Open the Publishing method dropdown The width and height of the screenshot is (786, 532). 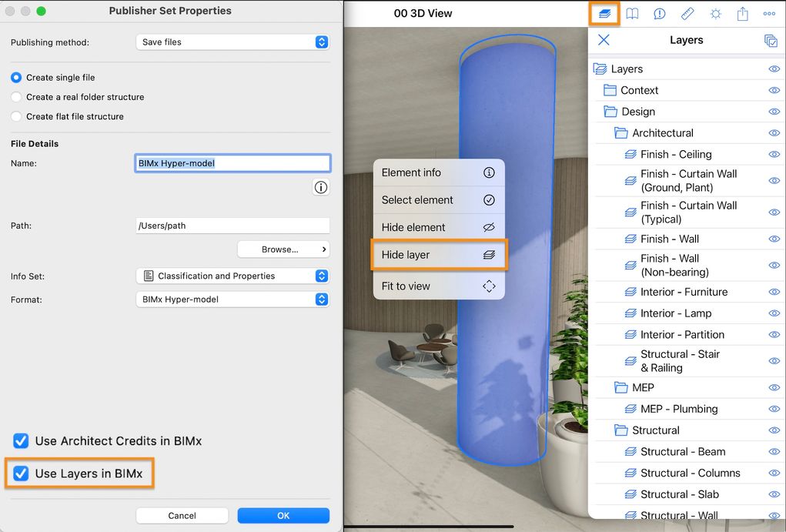[x=232, y=42]
